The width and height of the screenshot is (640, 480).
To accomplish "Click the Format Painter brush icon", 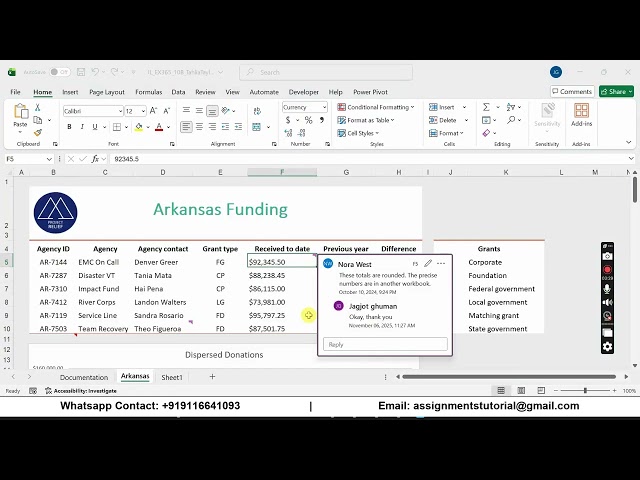I will (x=38, y=132).
